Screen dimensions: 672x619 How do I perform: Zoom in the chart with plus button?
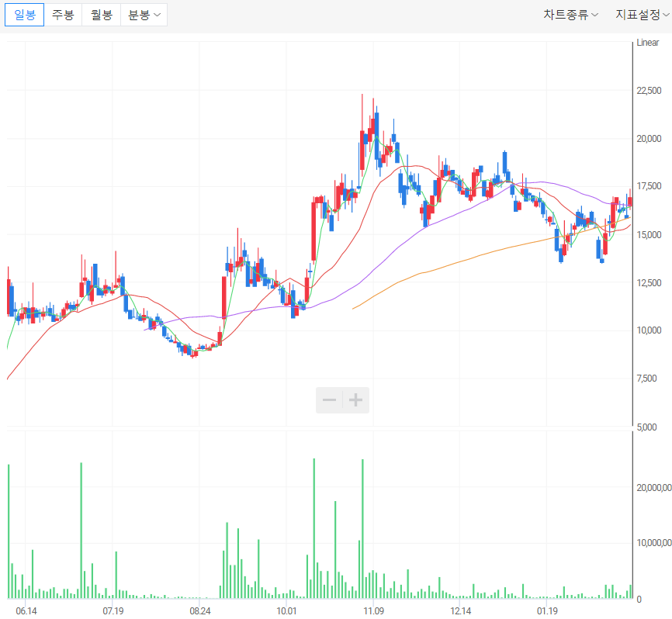[x=355, y=400]
